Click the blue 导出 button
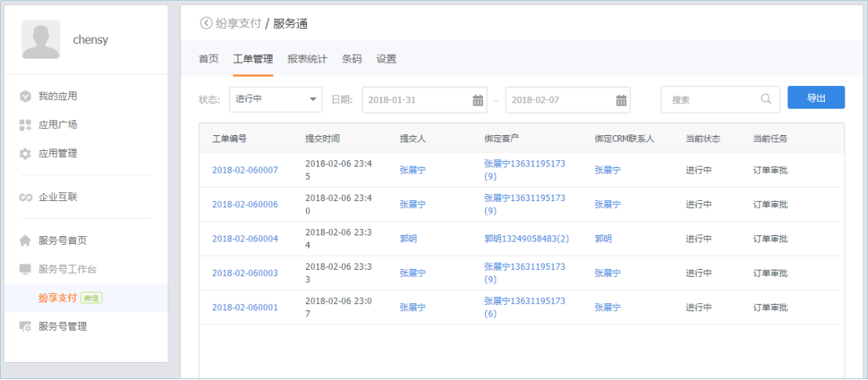868x380 pixels. pyautogui.click(x=816, y=98)
